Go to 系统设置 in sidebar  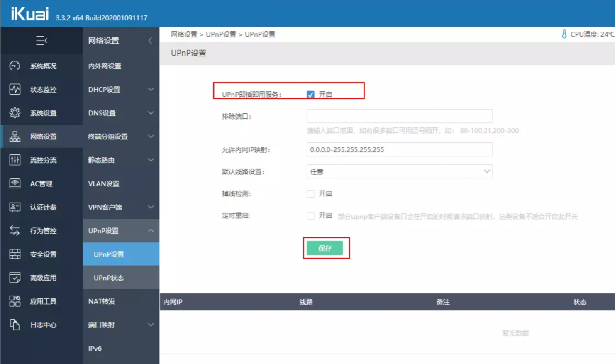coord(43,113)
